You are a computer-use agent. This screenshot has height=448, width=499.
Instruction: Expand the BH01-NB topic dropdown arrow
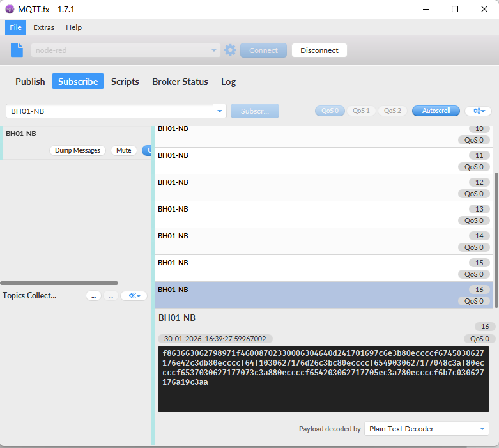[220, 111]
